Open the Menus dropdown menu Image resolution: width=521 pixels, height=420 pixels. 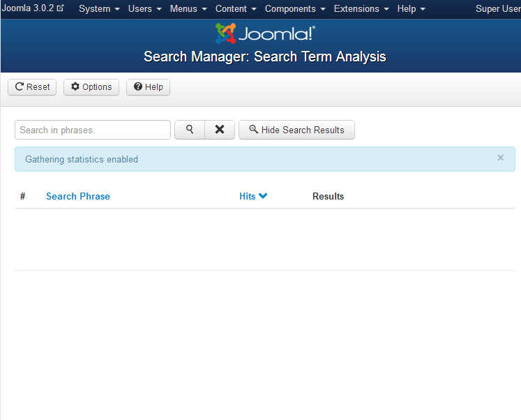pyautogui.click(x=188, y=8)
